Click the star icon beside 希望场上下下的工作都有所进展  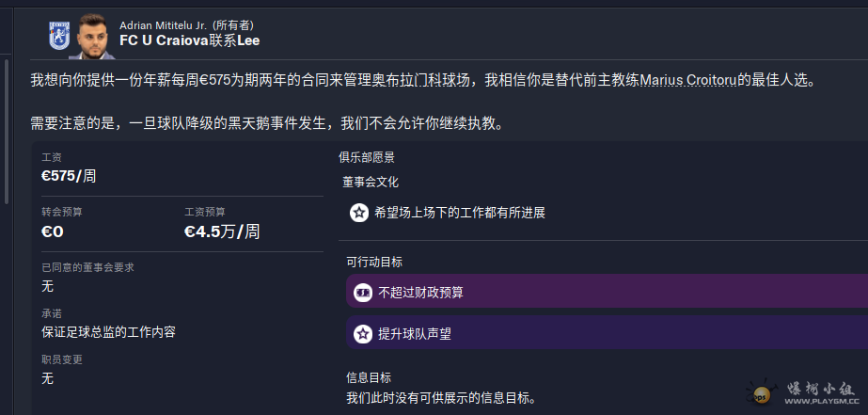click(358, 213)
